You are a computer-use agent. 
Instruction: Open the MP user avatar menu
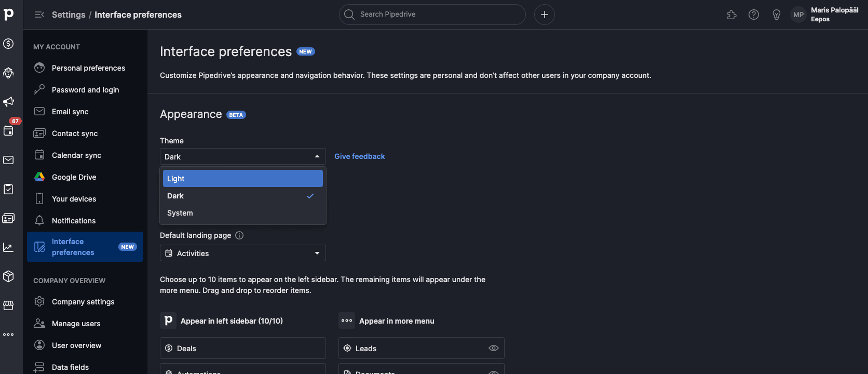798,15
